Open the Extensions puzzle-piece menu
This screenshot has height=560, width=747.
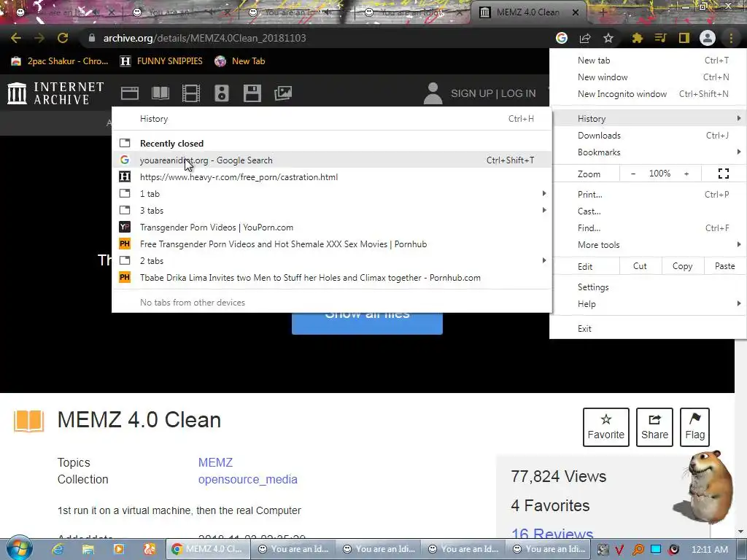(637, 38)
